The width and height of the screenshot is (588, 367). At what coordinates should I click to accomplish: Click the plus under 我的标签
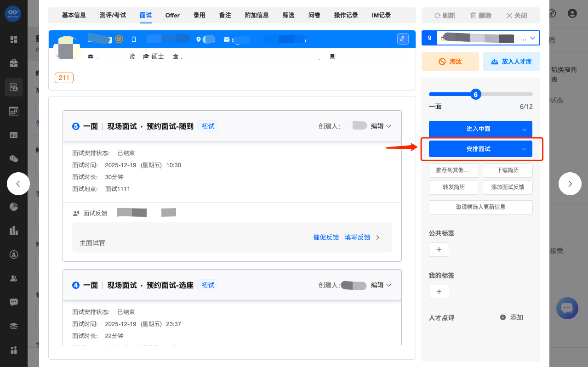point(439,292)
